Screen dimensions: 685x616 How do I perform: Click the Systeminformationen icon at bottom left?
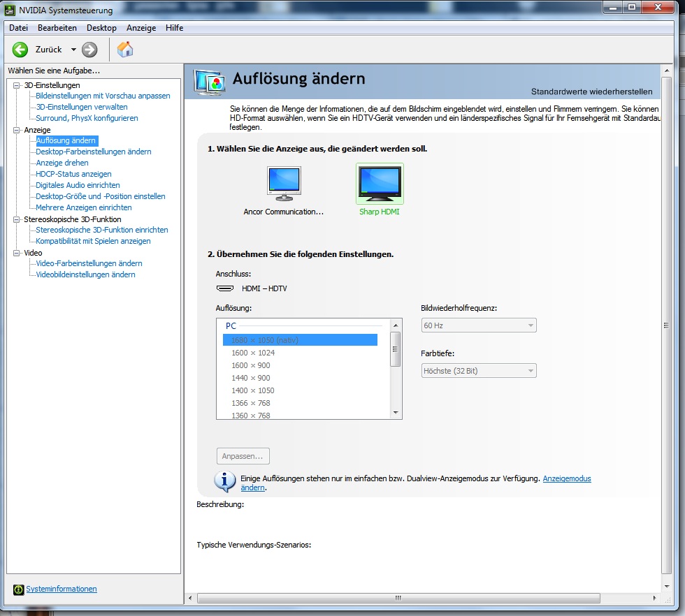coord(19,589)
